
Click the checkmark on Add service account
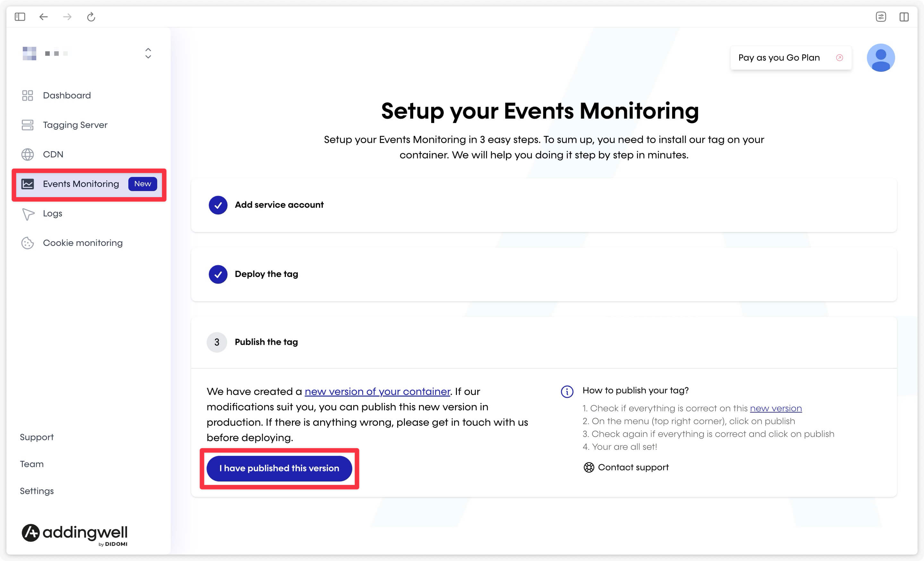coord(218,205)
